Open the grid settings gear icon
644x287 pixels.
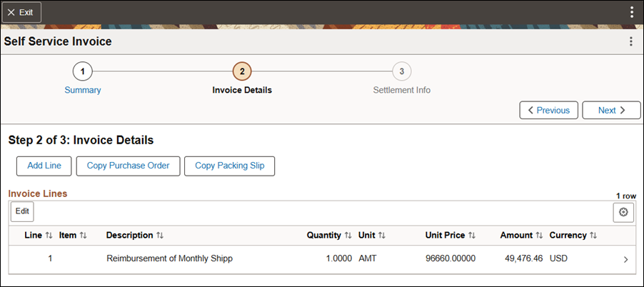623,212
